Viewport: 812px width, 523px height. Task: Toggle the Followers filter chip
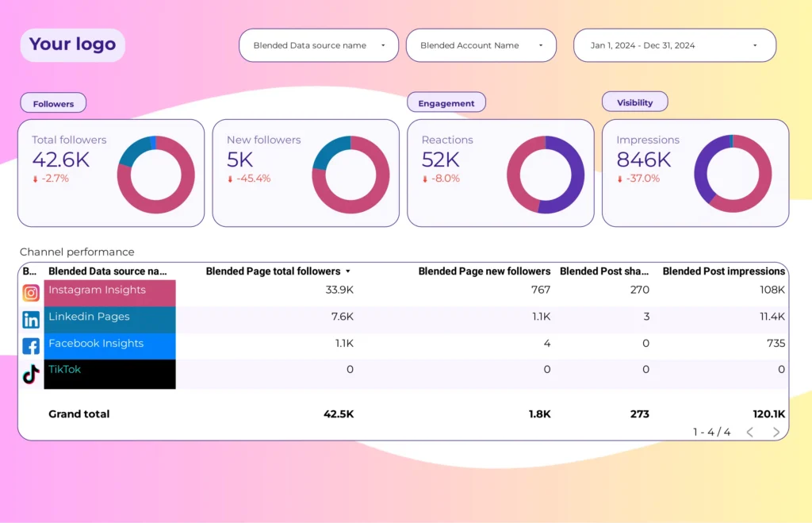tap(52, 103)
